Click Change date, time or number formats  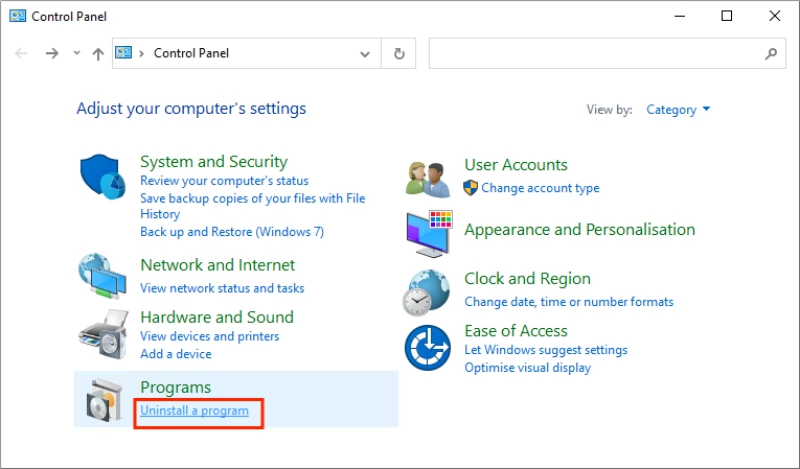tap(569, 302)
